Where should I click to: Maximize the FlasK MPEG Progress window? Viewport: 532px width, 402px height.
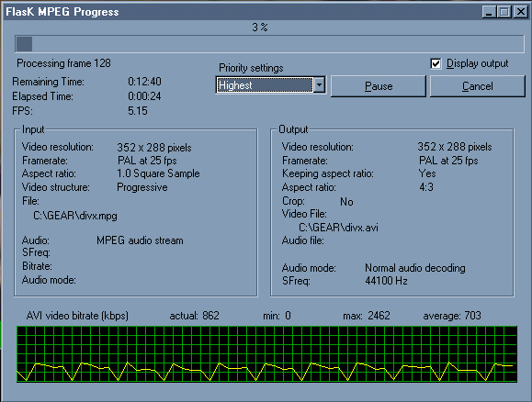[504, 12]
